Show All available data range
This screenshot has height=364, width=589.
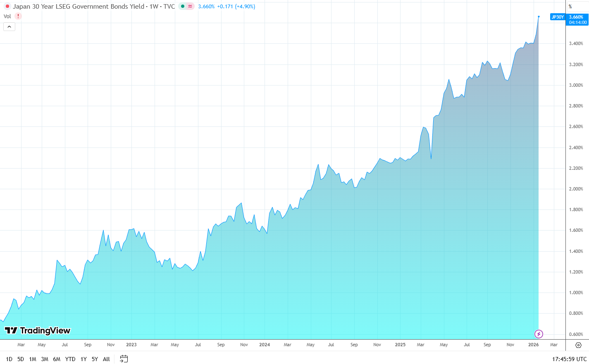pyautogui.click(x=106, y=359)
